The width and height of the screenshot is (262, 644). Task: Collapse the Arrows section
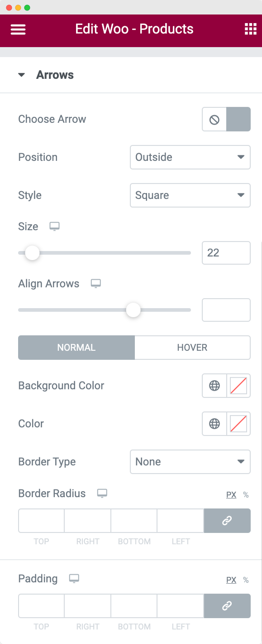coord(22,75)
